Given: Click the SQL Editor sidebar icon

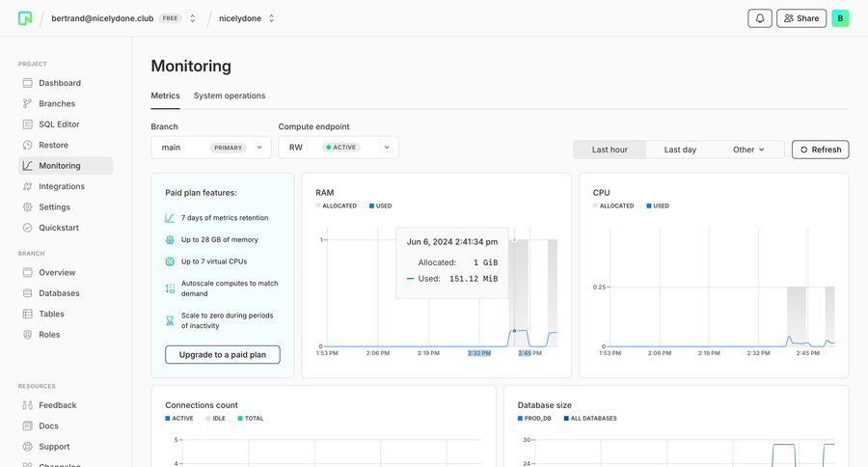Looking at the screenshot, I should 28,124.
